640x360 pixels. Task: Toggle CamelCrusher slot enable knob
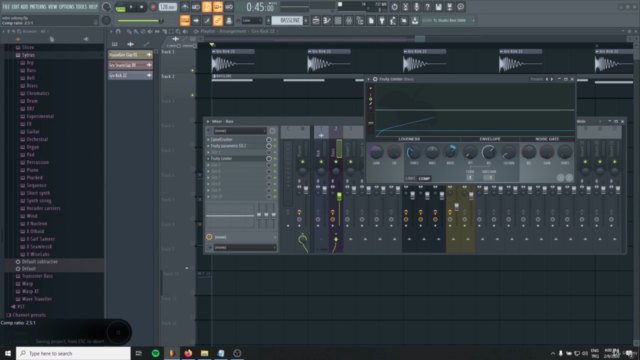pyautogui.click(x=269, y=140)
